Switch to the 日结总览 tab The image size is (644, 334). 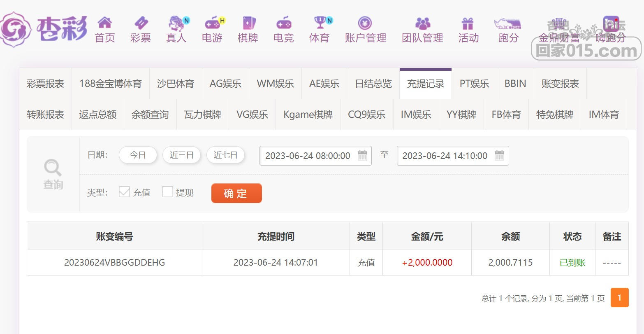(373, 84)
